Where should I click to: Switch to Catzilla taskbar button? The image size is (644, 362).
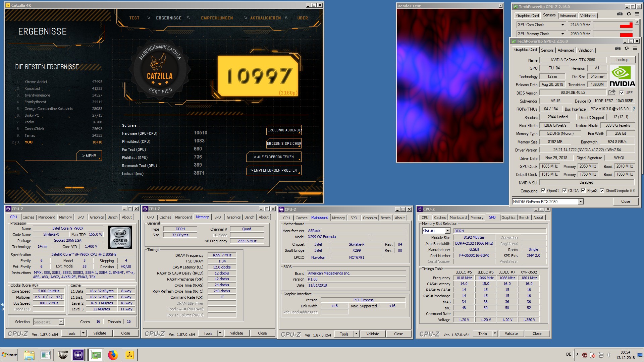(x=130, y=355)
